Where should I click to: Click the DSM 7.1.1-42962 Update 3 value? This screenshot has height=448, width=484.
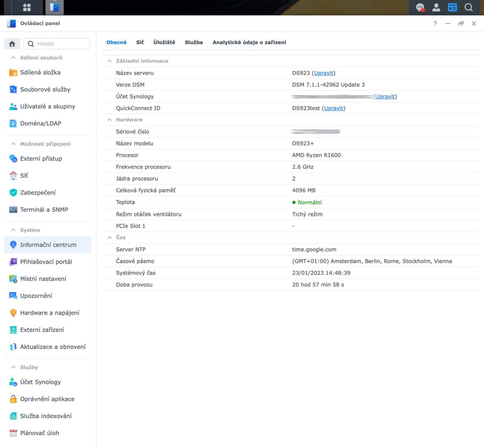tap(328, 85)
